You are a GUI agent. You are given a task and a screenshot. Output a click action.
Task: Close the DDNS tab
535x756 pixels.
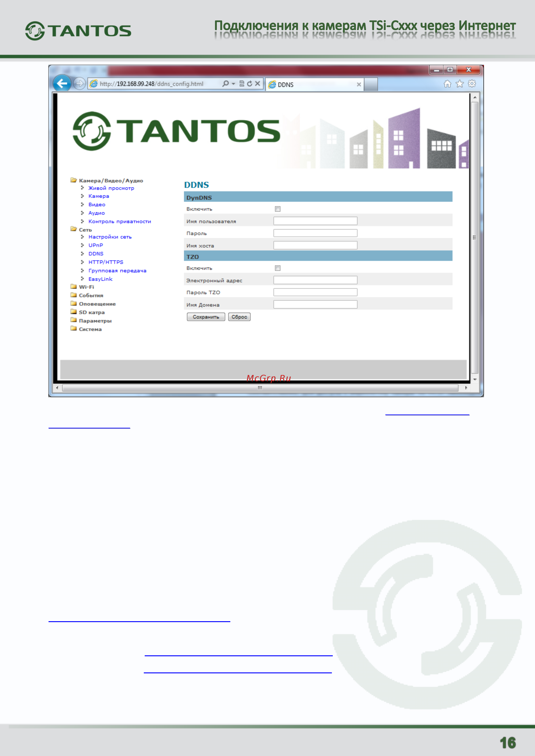pos(359,85)
